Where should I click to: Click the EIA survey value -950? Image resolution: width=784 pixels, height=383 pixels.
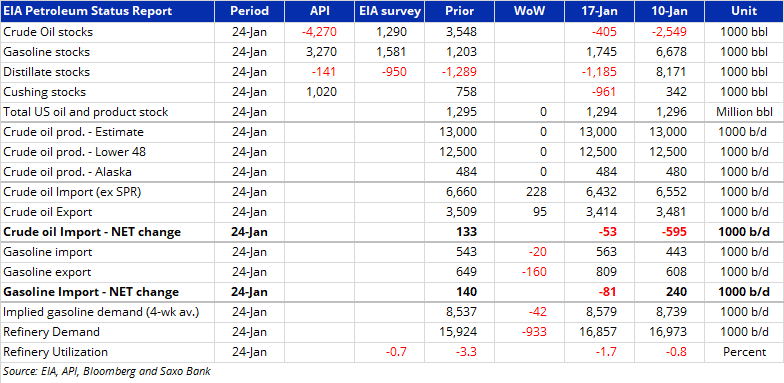tap(394, 72)
